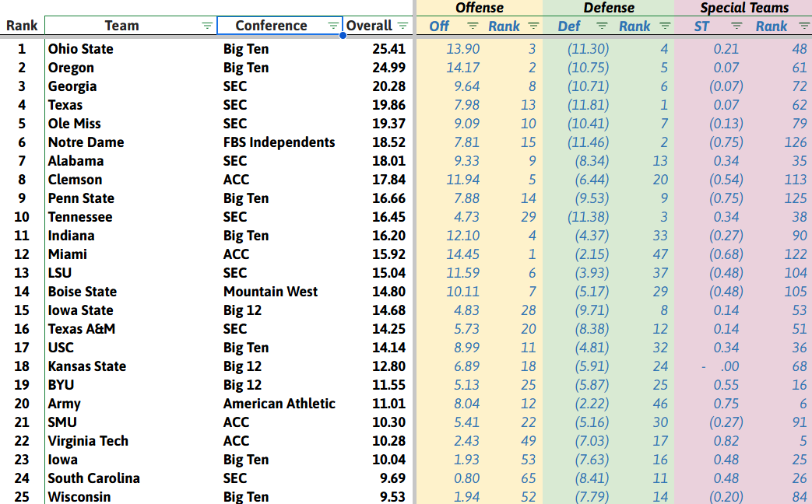
Task: Click Miami's offense value 14.45
Action: click(x=463, y=254)
